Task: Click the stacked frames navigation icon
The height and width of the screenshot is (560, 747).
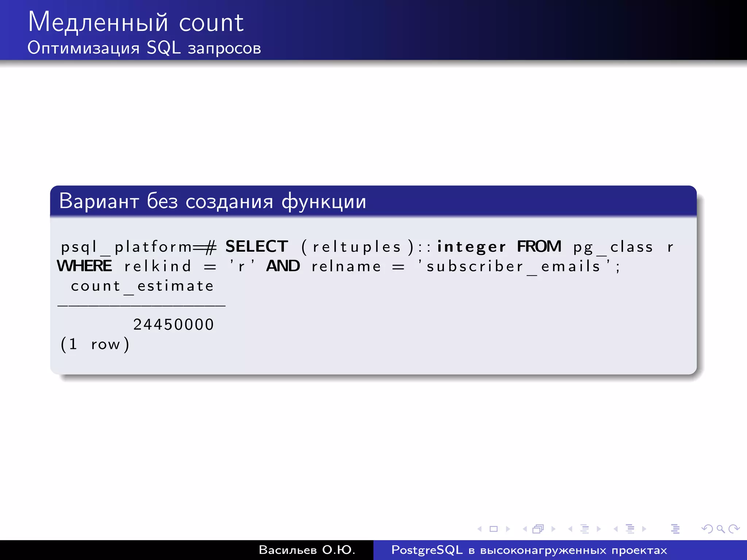Action: pyautogui.click(x=538, y=529)
